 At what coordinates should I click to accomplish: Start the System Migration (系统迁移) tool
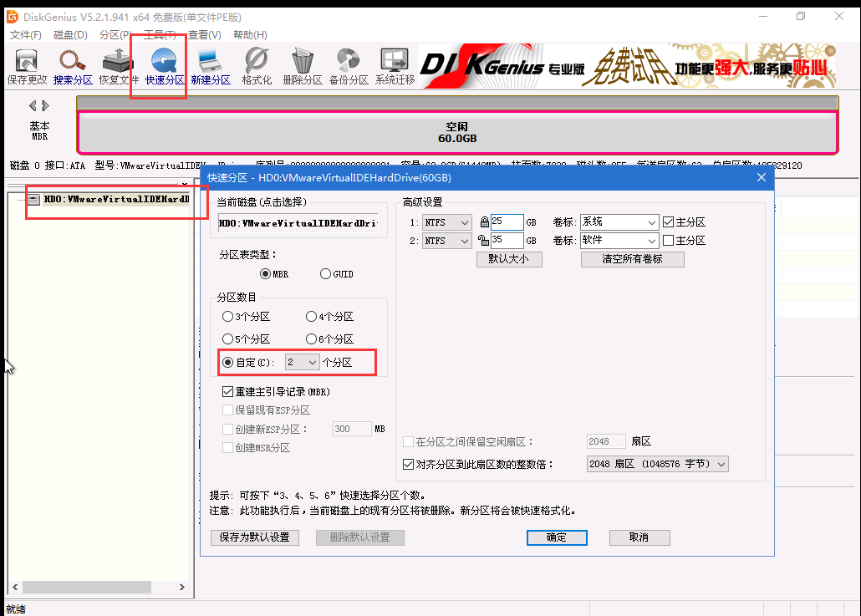click(x=395, y=66)
